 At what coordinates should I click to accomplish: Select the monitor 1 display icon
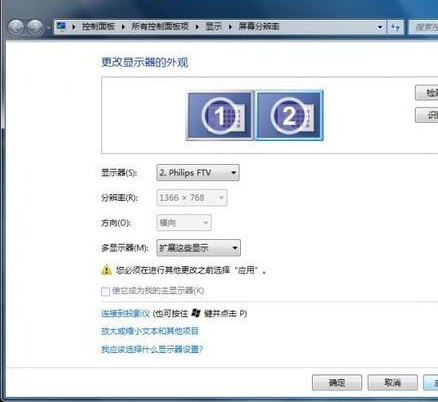coord(220,115)
